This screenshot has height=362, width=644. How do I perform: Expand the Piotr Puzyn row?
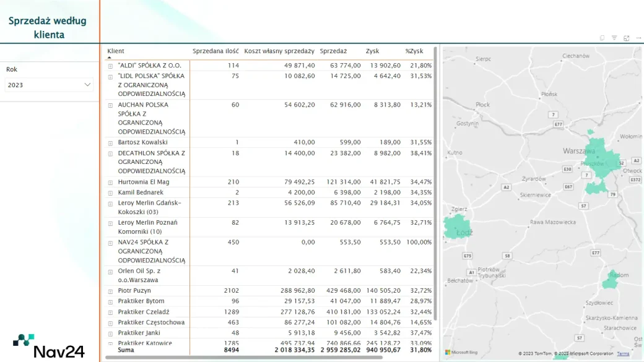(110, 291)
